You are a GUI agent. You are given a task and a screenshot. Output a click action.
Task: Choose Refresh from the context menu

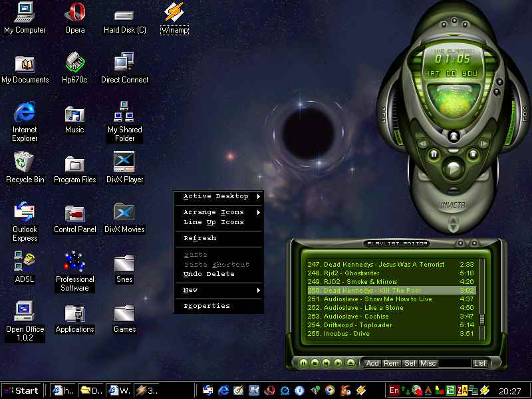click(x=200, y=238)
